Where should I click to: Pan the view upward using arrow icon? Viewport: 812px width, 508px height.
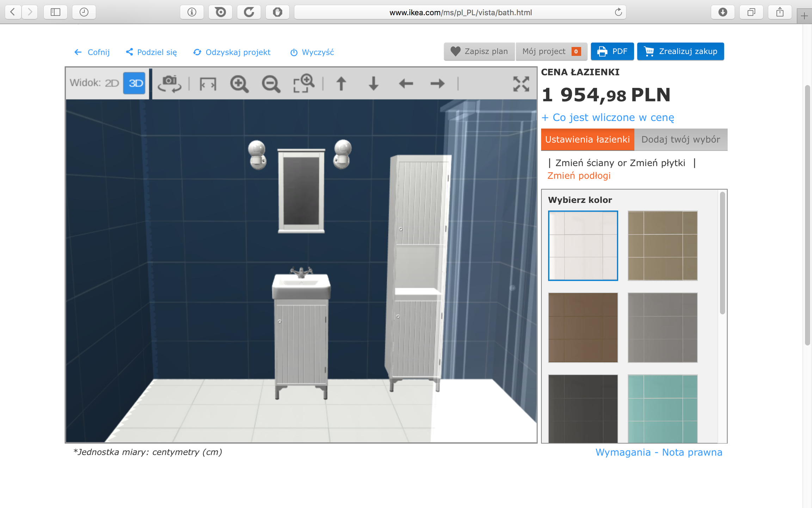(341, 84)
